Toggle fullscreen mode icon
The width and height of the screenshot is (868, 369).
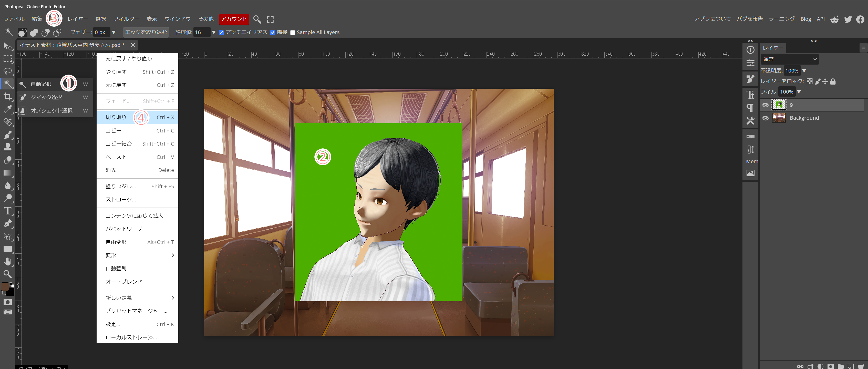click(x=270, y=19)
